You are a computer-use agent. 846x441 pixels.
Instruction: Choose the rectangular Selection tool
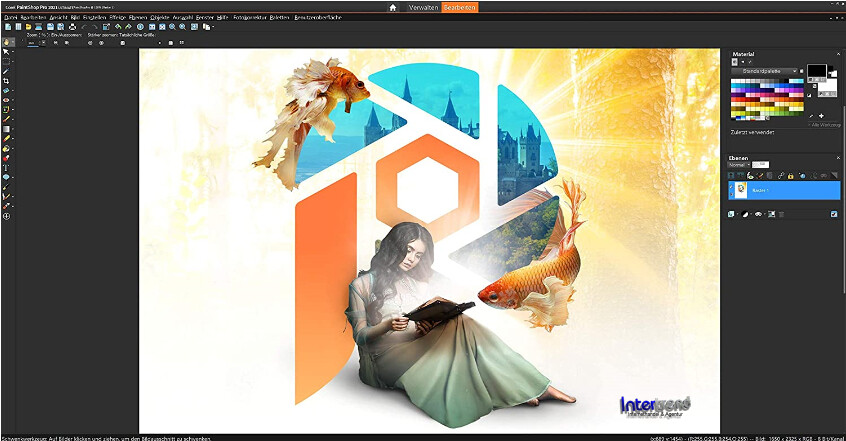[x=6, y=61]
